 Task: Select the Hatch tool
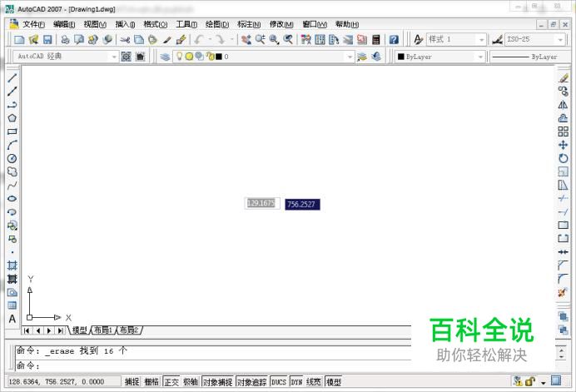pyautogui.click(x=12, y=265)
